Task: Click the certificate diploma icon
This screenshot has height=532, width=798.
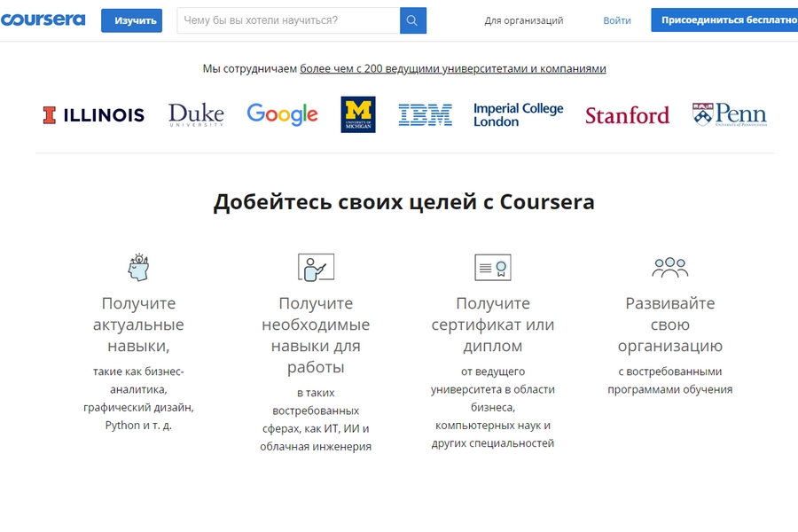Action: click(x=493, y=267)
